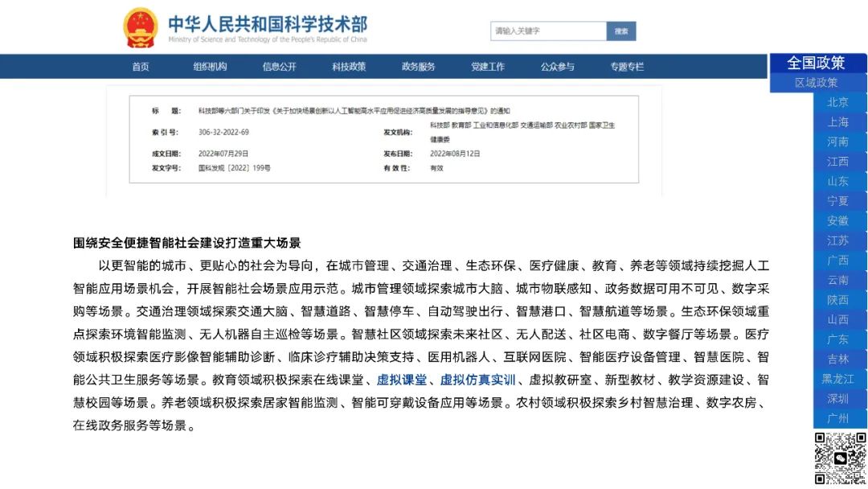Click the national emblem logo
The image size is (868, 489).
click(x=140, y=28)
